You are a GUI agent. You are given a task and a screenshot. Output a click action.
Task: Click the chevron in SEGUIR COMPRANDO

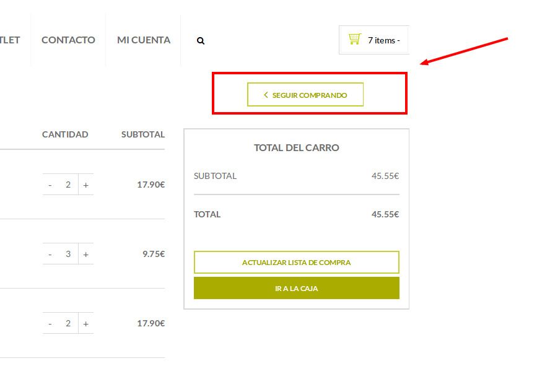[x=266, y=95]
